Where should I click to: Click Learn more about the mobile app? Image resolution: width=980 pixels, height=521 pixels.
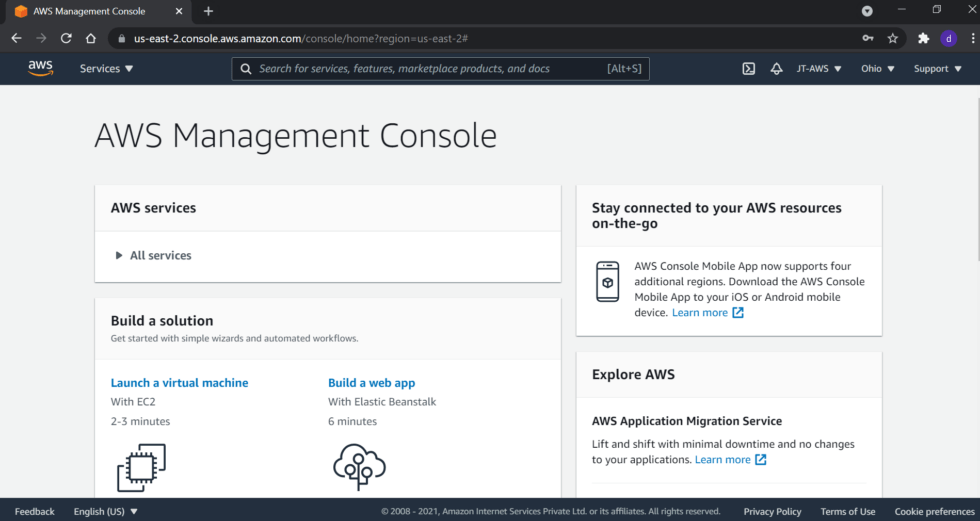click(x=699, y=312)
